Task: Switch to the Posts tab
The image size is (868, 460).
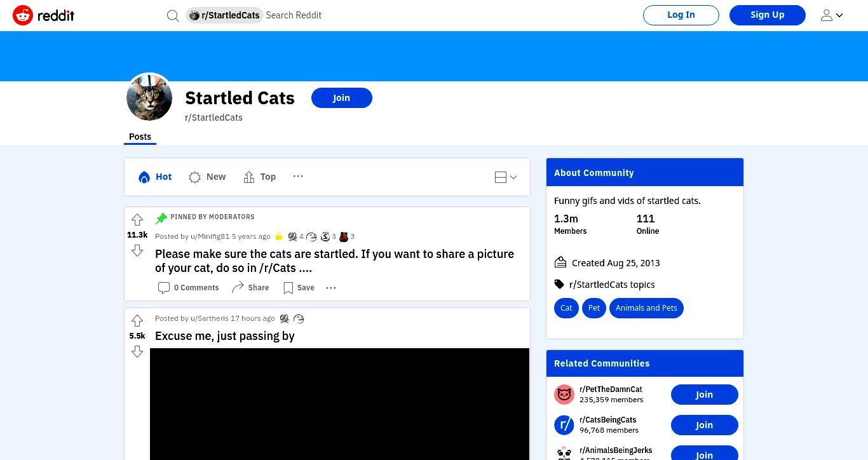Action: pos(140,137)
